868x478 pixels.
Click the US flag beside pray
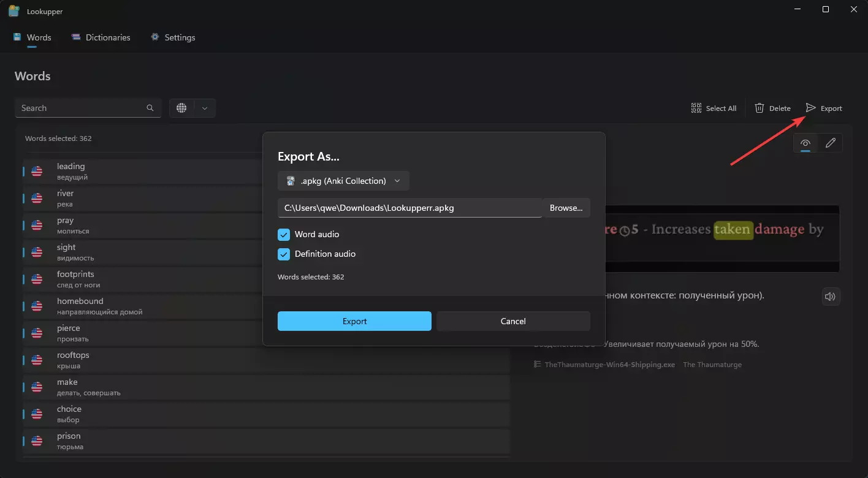37,226
